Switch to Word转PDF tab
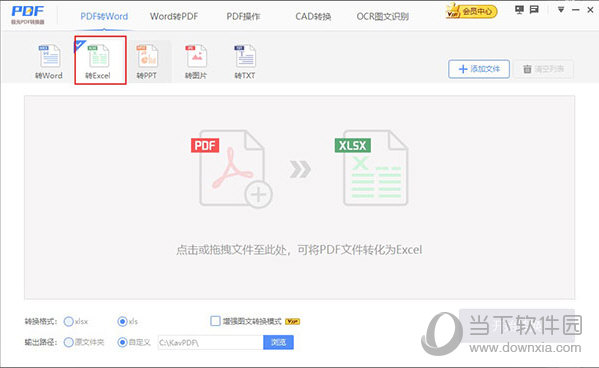This screenshot has width=599, height=368. 174,16
